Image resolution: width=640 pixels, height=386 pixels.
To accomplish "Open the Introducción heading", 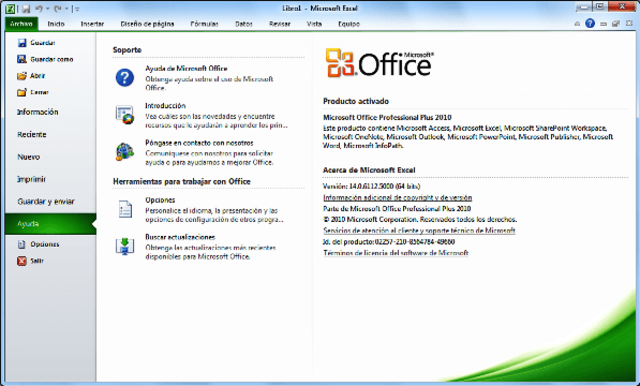I will click(x=165, y=106).
